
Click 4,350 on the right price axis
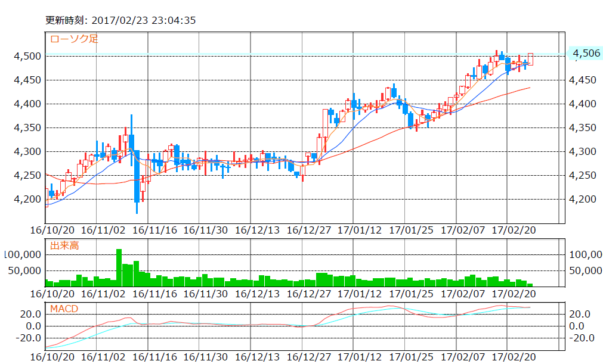tap(582, 128)
